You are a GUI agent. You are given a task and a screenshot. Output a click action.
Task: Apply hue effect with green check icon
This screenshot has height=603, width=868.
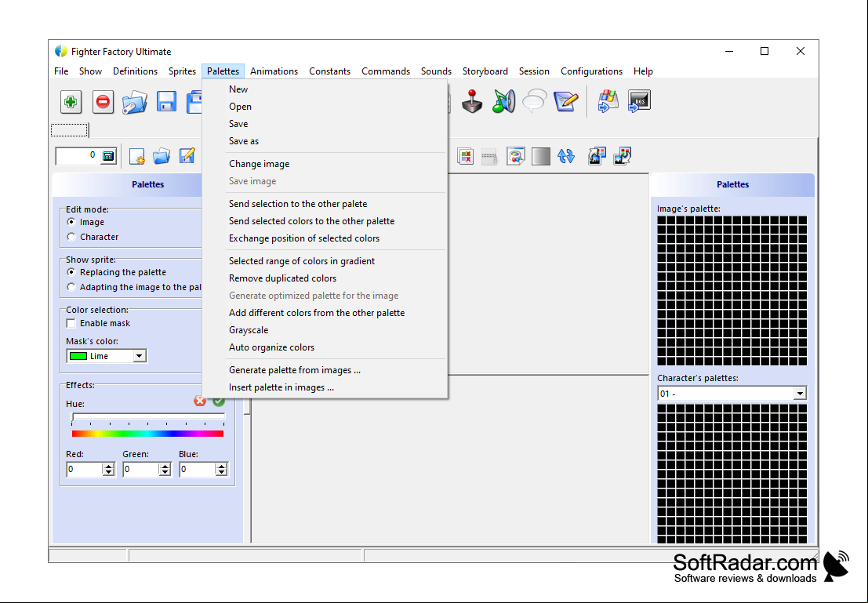point(219,401)
